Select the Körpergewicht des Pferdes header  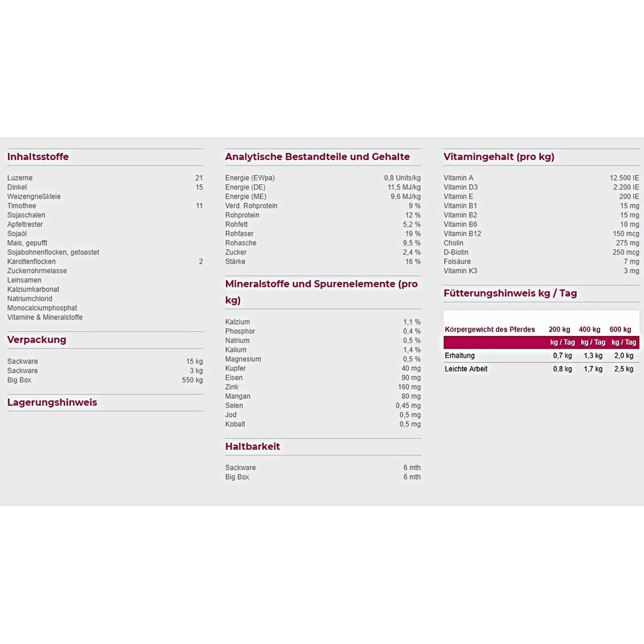click(490, 330)
